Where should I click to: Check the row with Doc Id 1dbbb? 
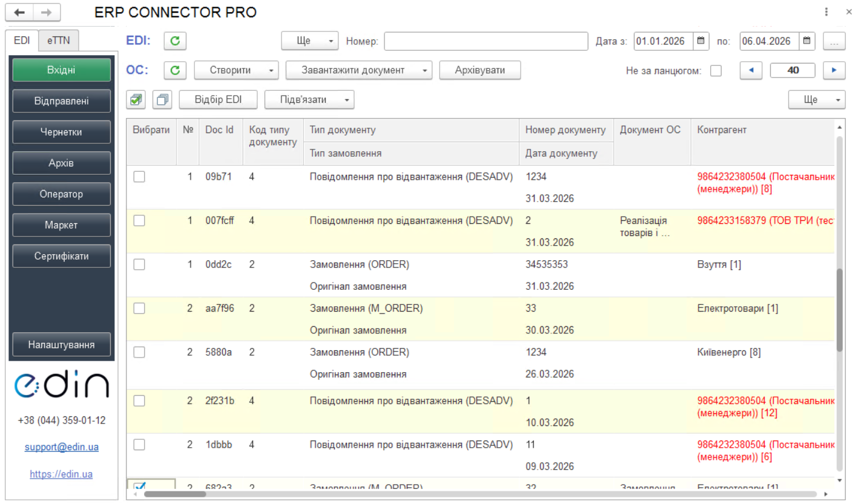(139, 445)
